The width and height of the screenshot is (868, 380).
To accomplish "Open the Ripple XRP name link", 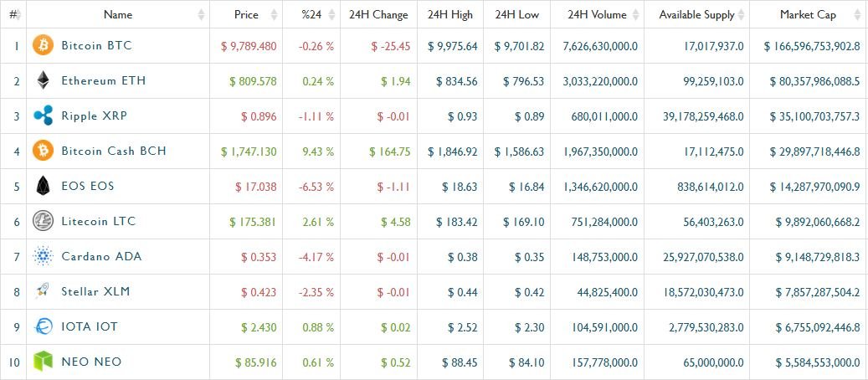I will coord(95,116).
